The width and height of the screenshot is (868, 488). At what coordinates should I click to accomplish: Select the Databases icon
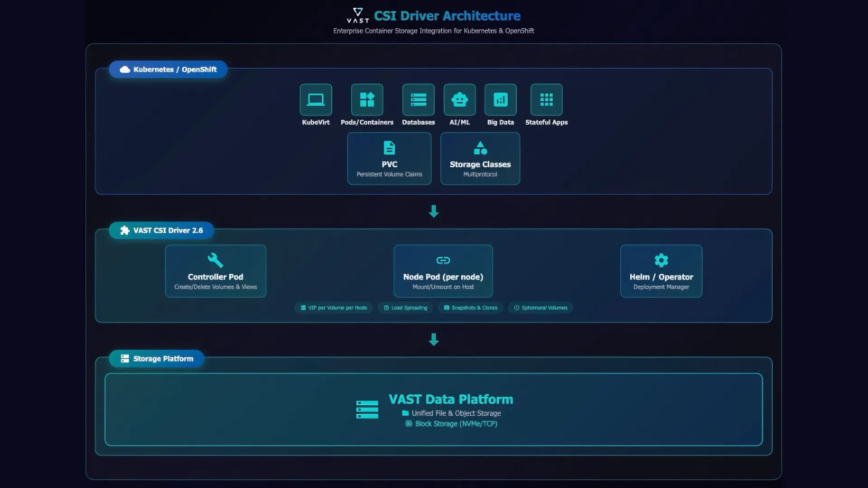pyautogui.click(x=418, y=99)
